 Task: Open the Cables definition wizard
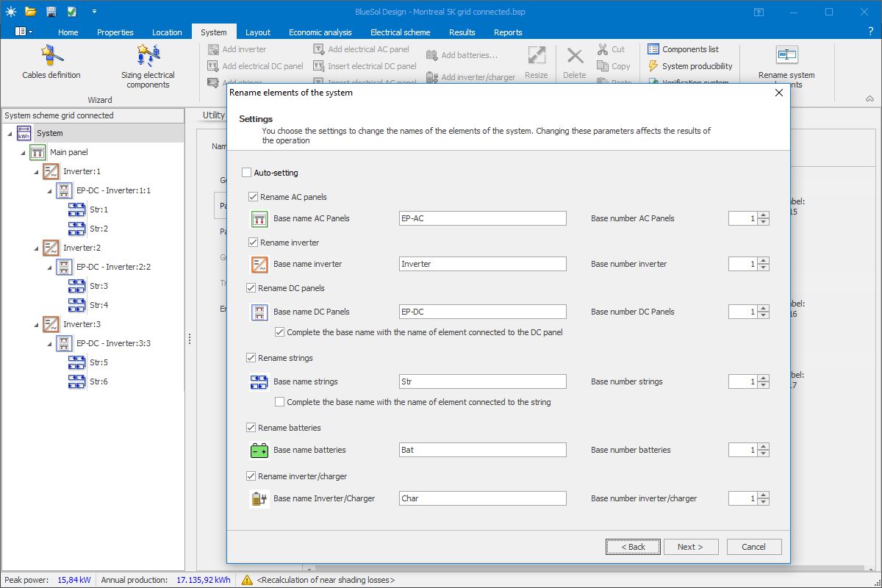point(51,62)
